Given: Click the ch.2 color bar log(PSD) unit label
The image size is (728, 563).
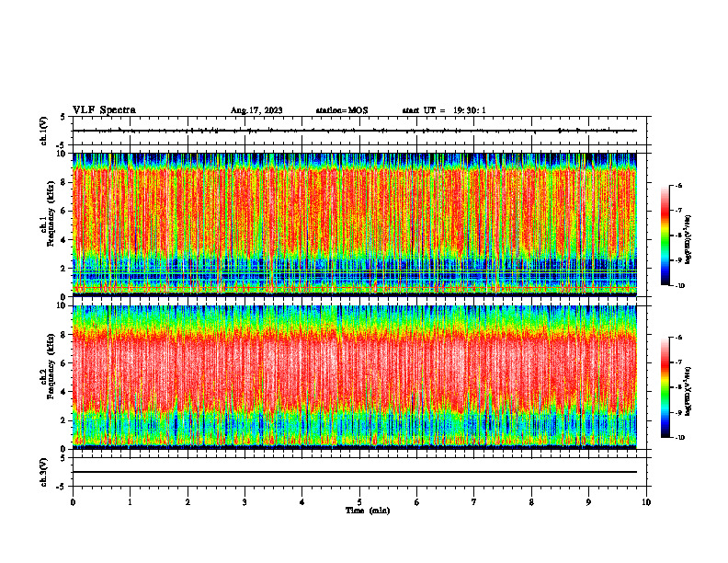Looking at the screenshot, I should tap(688, 391).
